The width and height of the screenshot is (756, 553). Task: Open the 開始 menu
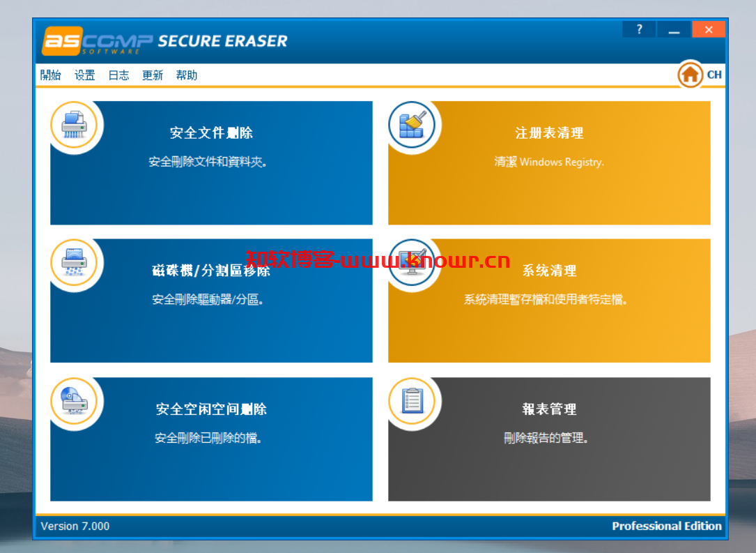click(x=51, y=75)
